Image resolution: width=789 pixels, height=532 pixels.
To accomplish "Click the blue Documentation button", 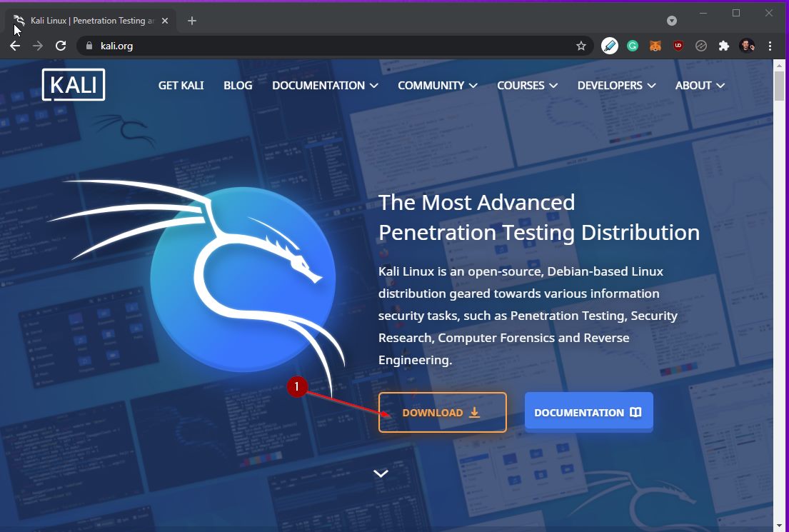I will pyautogui.click(x=588, y=412).
